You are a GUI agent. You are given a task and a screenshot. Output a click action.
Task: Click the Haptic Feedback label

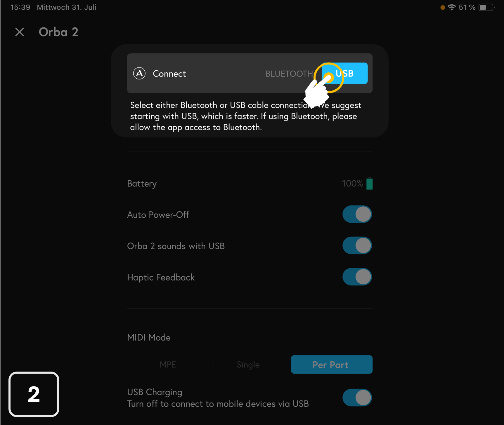(x=161, y=277)
